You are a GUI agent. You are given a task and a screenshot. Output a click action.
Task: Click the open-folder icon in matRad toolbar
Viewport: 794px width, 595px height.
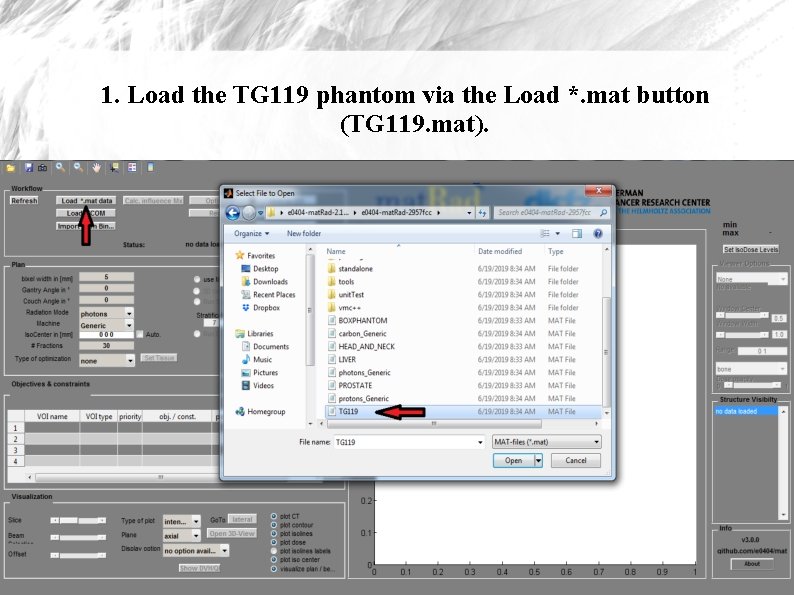[11, 168]
